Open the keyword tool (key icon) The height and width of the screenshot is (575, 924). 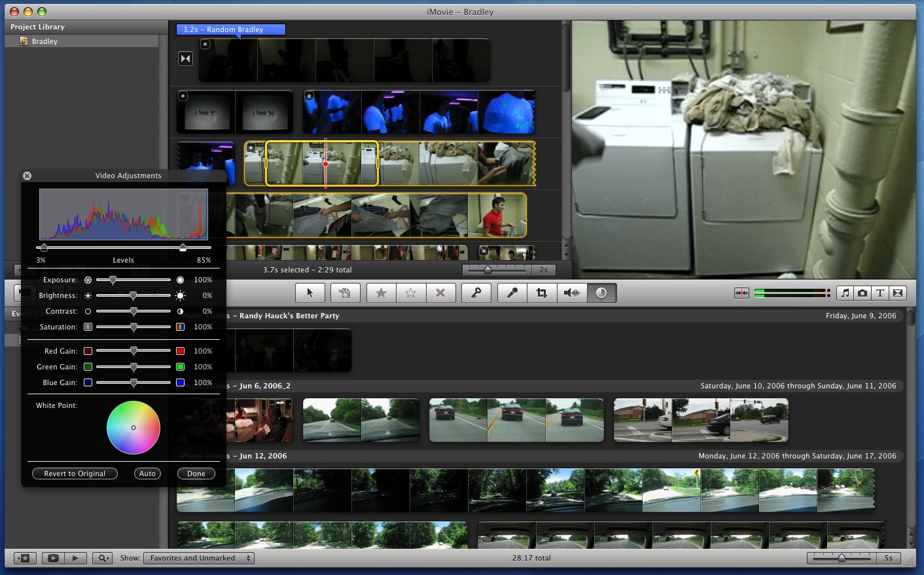tap(476, 293)
